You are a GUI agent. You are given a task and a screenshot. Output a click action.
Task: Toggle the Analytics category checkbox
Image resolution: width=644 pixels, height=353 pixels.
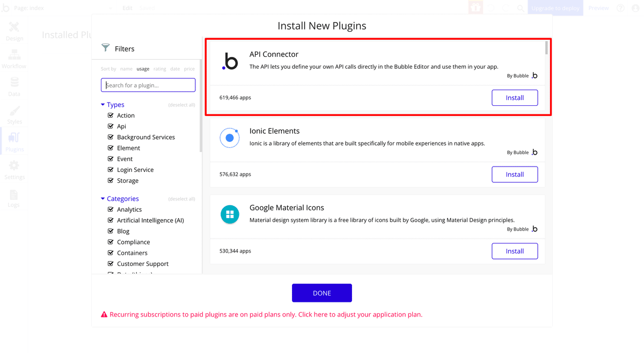point(111,210)
